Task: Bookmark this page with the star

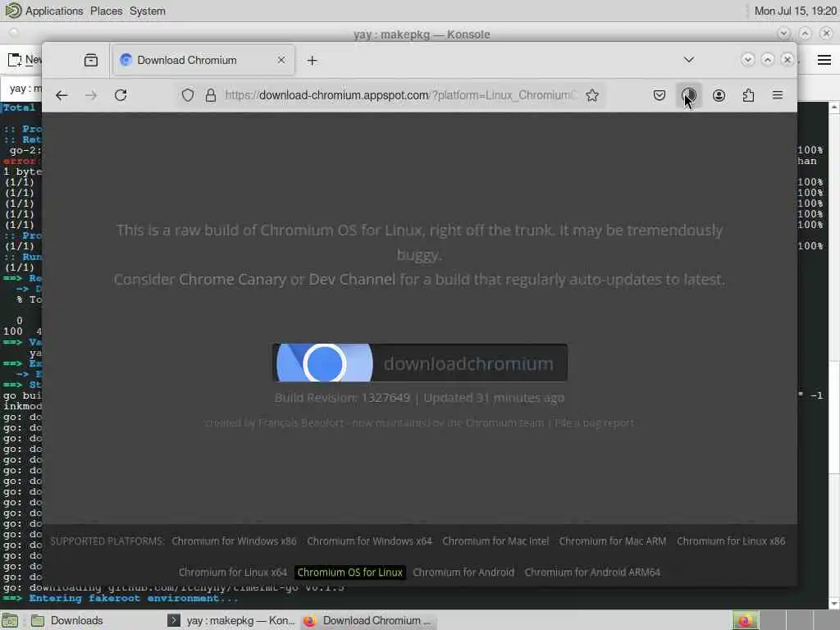Action: [592, 95]
